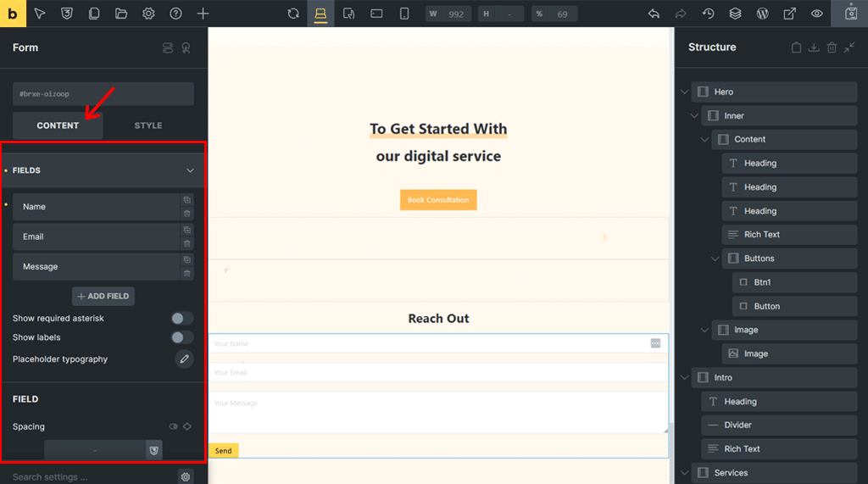Collapse the Hero tree node chevron
Viewport: 868px width, 484px height.
coord(685,92)
